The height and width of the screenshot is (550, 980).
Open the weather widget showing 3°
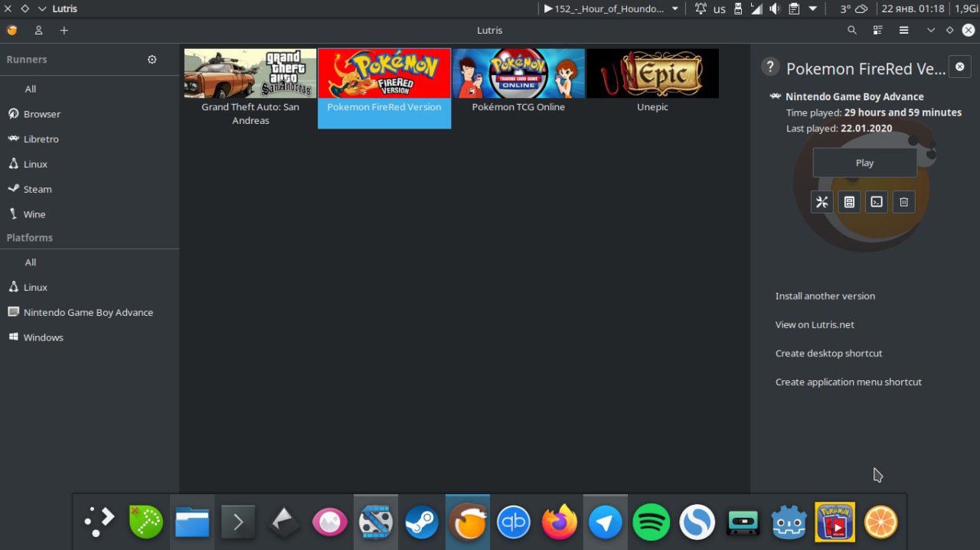[854, 9]
